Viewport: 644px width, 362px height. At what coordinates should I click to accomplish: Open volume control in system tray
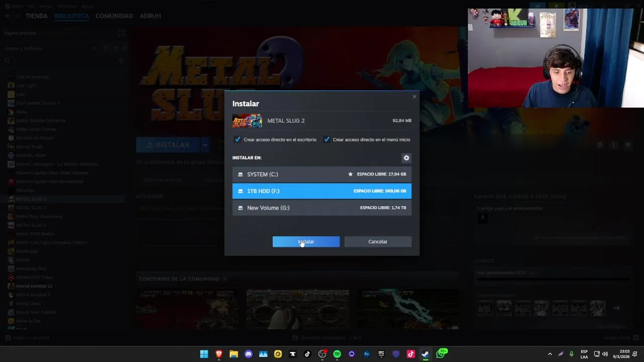[605, 354]
